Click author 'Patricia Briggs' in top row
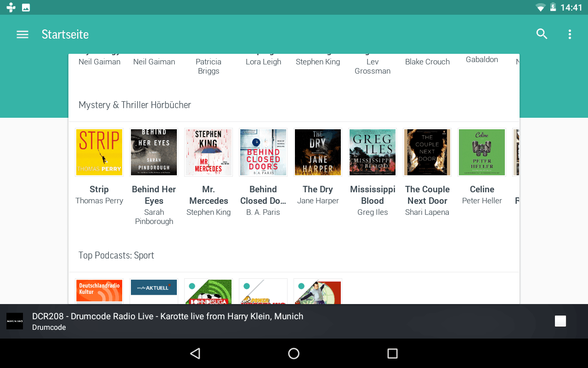 tap(209, 66)
